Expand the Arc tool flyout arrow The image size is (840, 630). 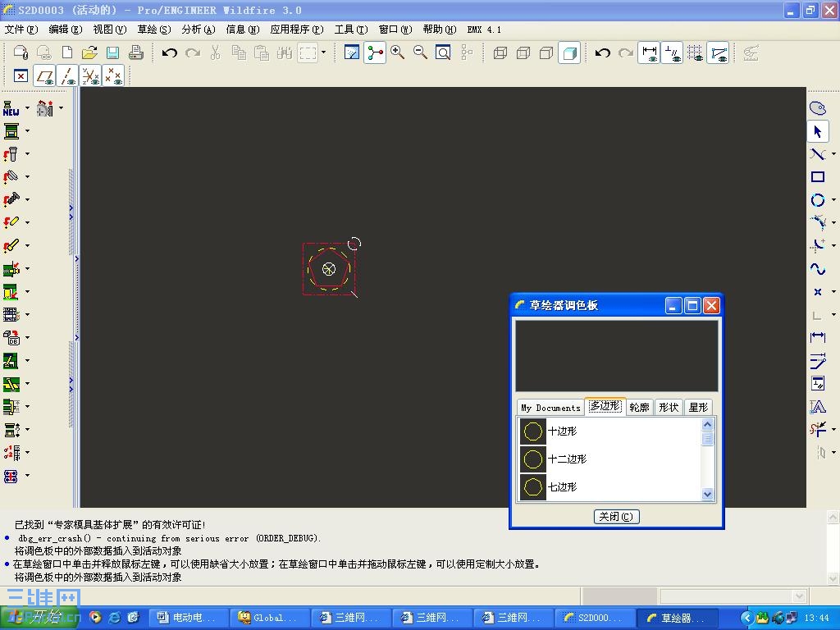tap(833, 223)
